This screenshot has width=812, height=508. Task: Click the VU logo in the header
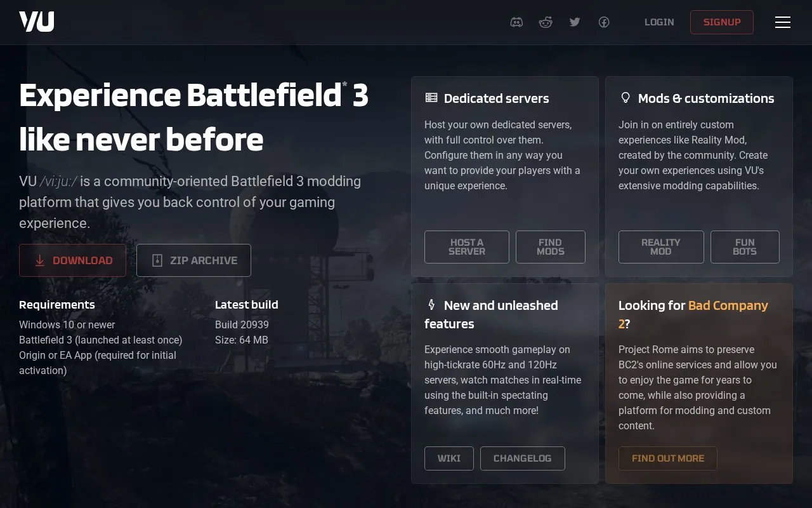pyautogui.click(x=36, y=22)
